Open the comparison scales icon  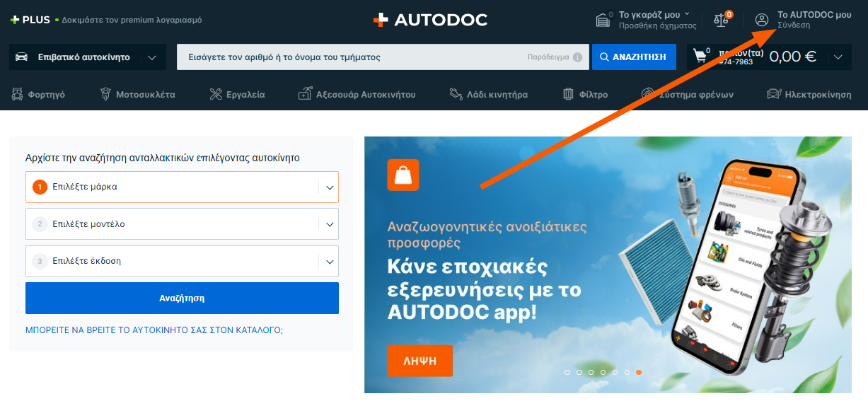pyautogui.click(x=722, y=19)
